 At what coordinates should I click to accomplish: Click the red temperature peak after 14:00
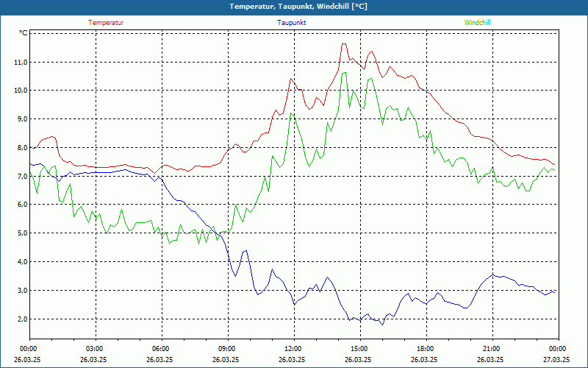pos(343,44)
